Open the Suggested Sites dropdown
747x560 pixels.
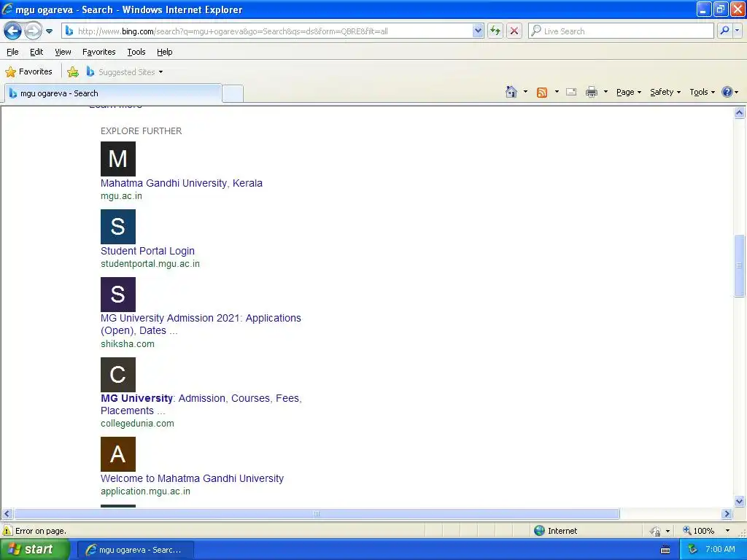coord(124,72)
